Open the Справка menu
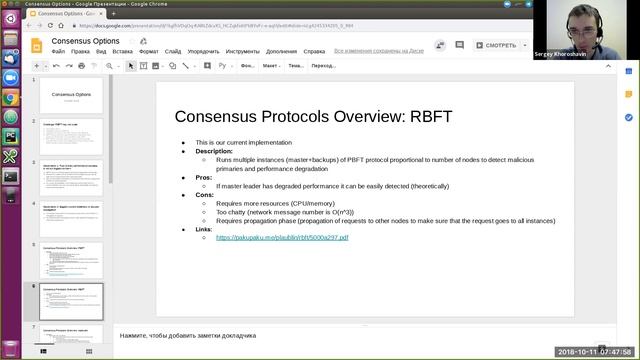This screenshot has width=640, height=360. [314, 51]
